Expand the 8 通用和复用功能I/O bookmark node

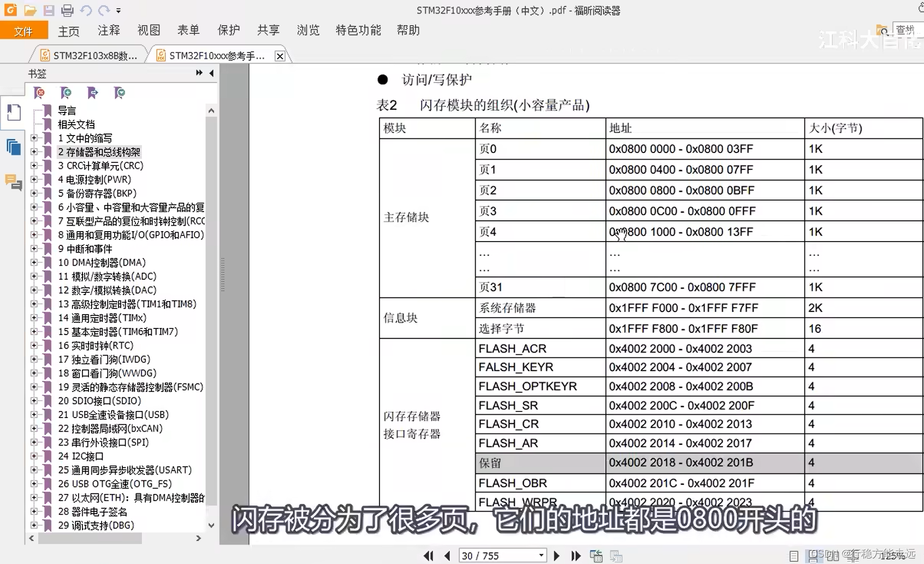[x=34, y=235]
